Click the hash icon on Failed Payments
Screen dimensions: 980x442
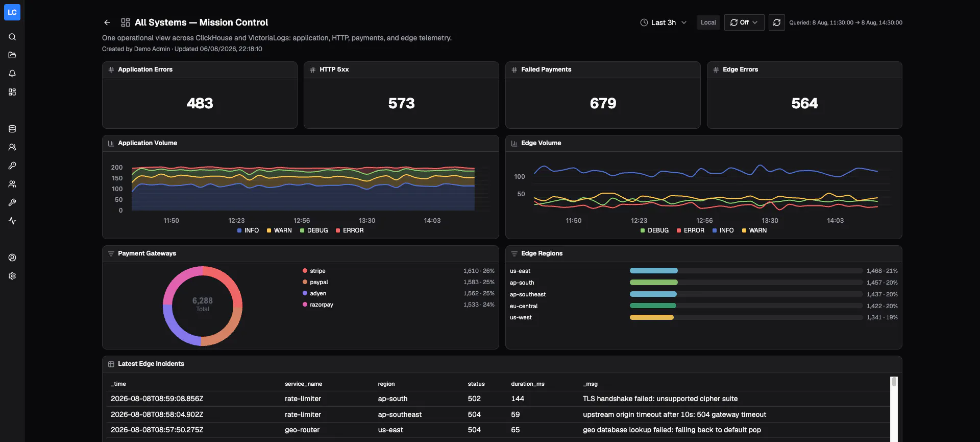pyautogui.click(x=514, y=70)
